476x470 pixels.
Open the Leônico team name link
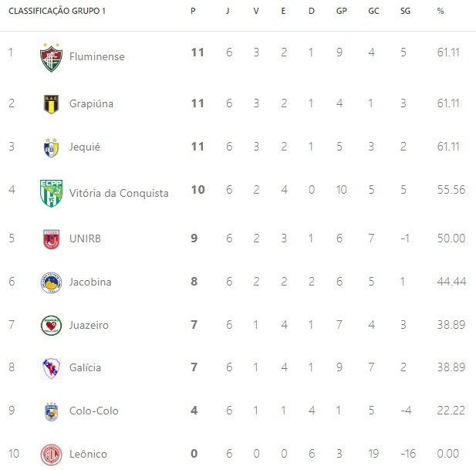click(88, 454)
